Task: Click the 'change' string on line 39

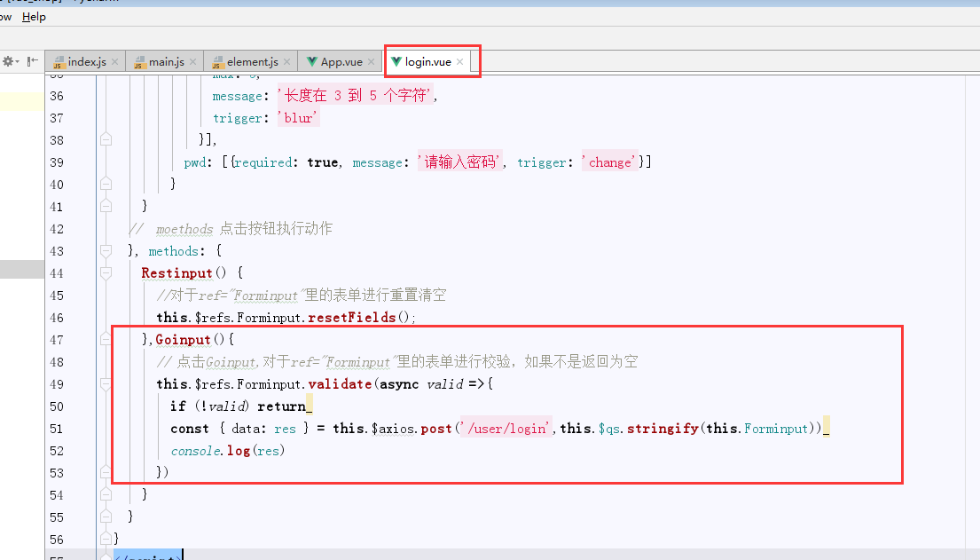Action: (x=610, y=162)
